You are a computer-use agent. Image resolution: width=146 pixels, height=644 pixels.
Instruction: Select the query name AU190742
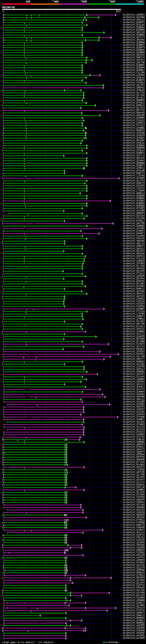[8, 8]
